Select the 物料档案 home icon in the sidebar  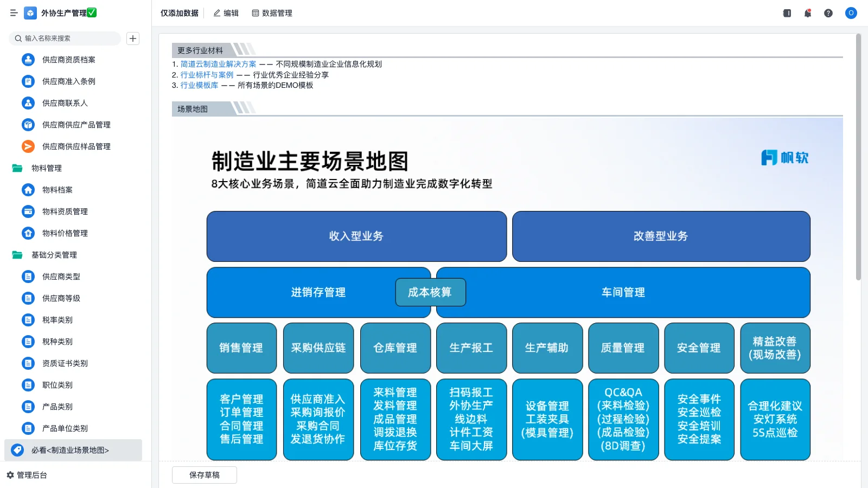coord(28,190)
